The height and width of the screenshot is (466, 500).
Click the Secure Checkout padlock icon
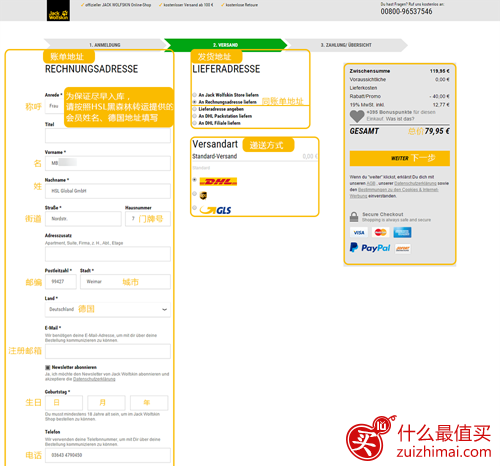pos(354,217)
